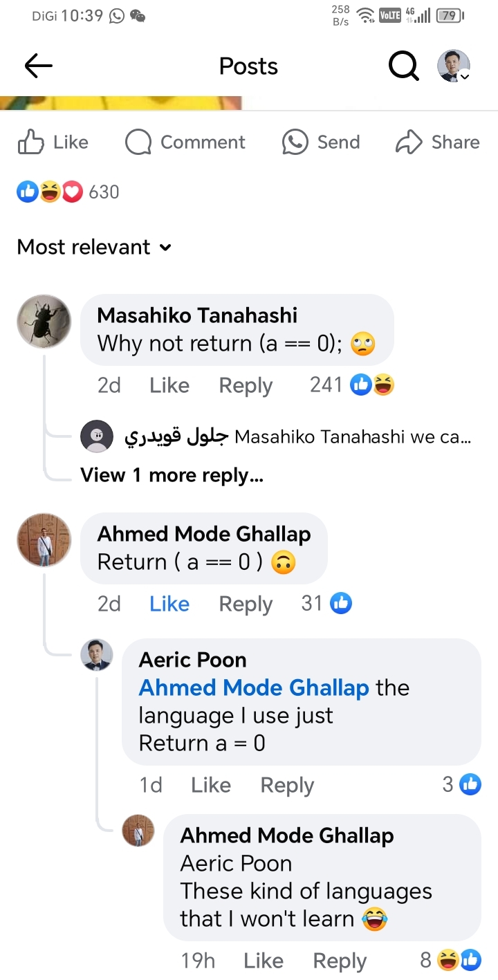The width and height of the screenshot is (498, 980).
Task: Like Aeric Poon's reply
Action: 210,784
